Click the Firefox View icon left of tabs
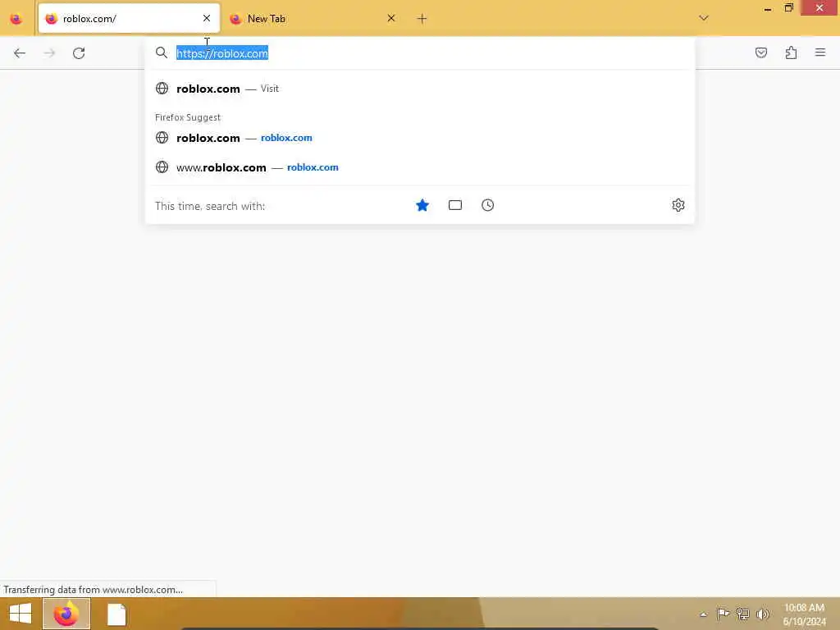The image size is (840, 630). pyautogui.click(x=16, y=19)
